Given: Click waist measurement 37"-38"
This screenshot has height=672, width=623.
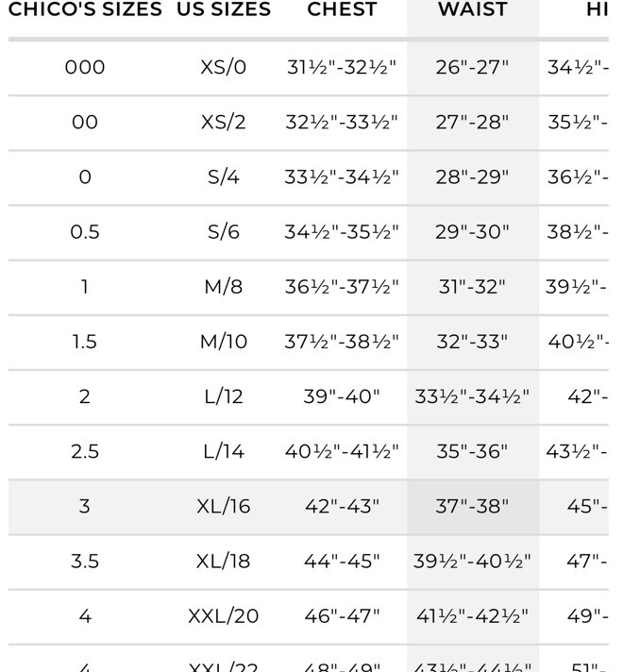Looking at the screenshot, I should point(472,507).
